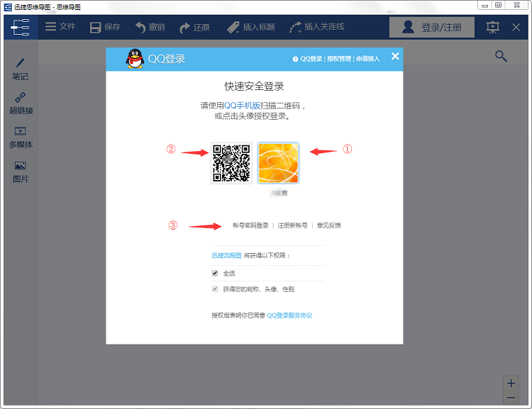
Task: Click 注册新帐号 link
Action: click(x=292, y=225)
